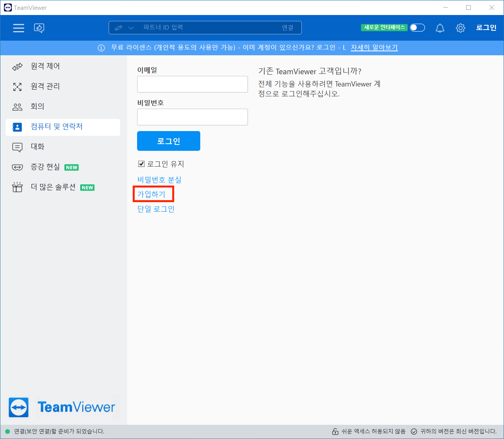504x439 pixels.
Task: Click the feedback/screenshot icon beside the hamburger menu
Action: [x=39, y=28]
